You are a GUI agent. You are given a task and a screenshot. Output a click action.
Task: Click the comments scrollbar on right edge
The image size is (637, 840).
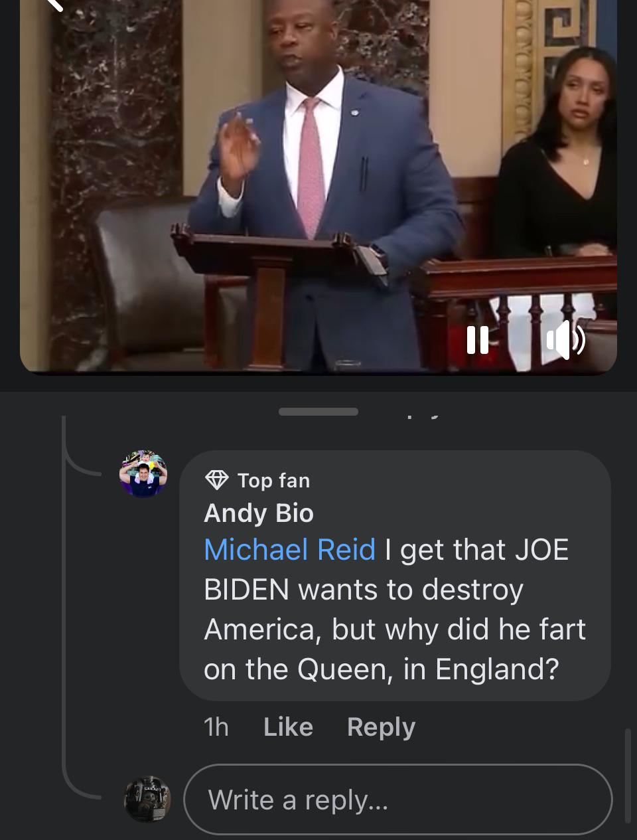point(628,776)
